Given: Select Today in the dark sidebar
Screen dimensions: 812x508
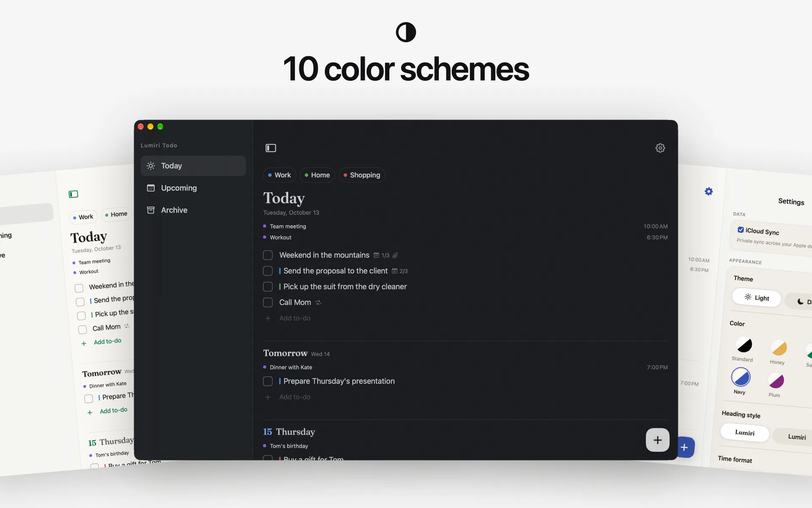Looking at the screenshot, I should (x=193, y=166).
